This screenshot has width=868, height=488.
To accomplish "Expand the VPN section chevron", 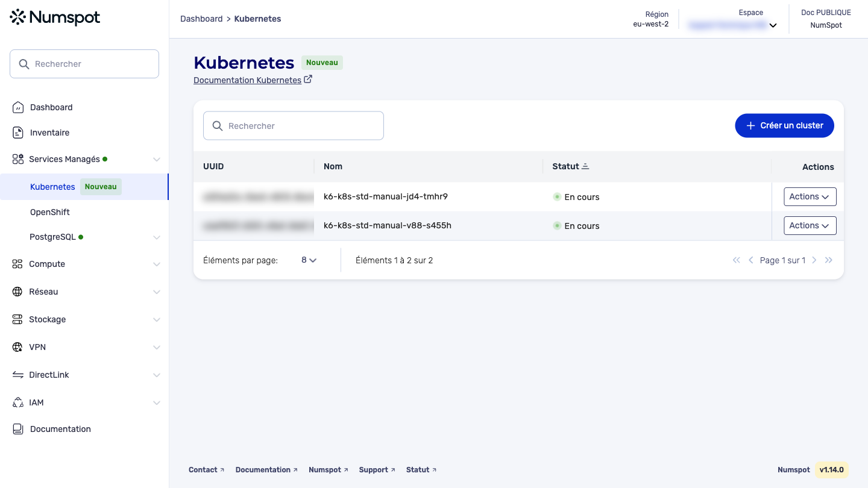I will click(x=157, y=348).
